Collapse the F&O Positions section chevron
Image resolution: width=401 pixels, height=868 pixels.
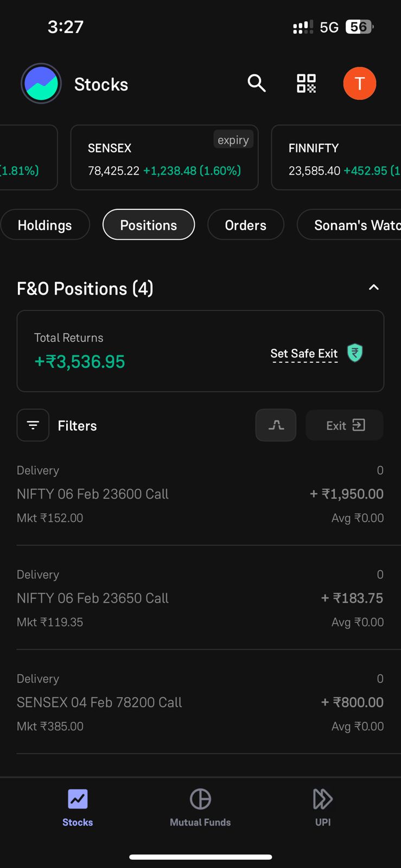click(374, 288)
